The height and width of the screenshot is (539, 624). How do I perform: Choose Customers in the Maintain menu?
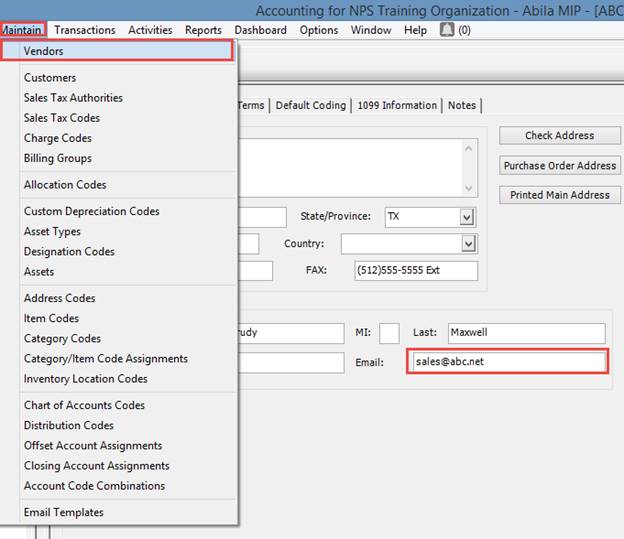50,78
